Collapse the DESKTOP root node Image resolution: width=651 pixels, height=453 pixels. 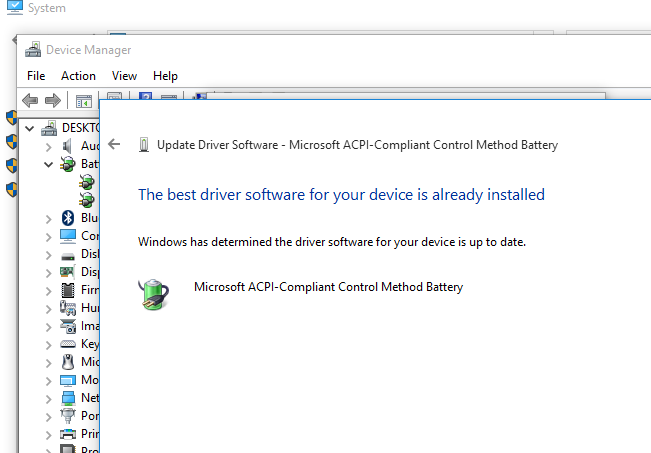tap(29, 128)
